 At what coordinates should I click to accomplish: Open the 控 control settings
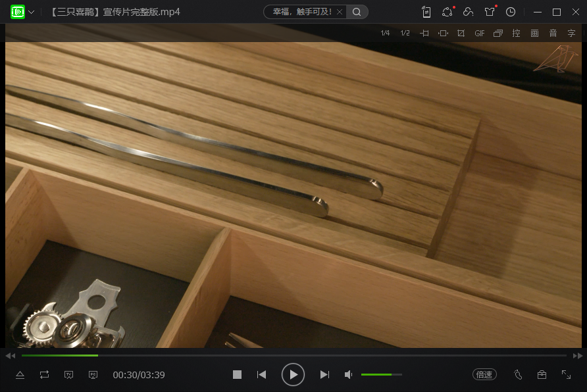(516, 34)
